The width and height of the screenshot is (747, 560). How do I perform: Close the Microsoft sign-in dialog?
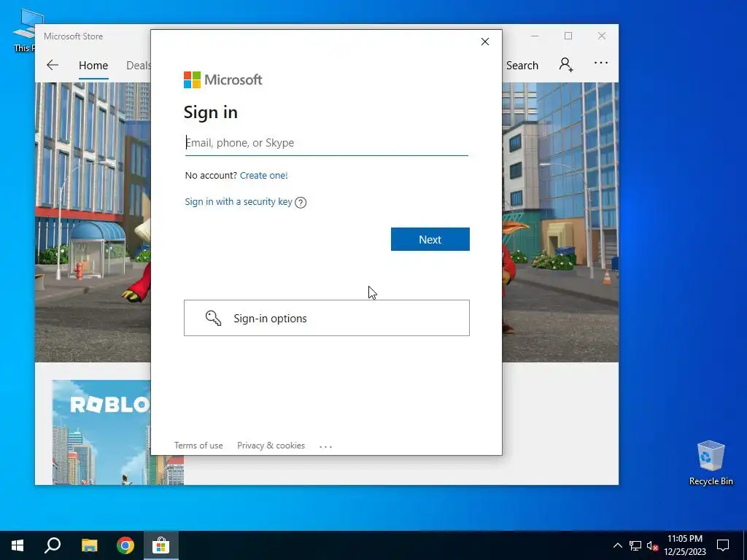[485, 42]
